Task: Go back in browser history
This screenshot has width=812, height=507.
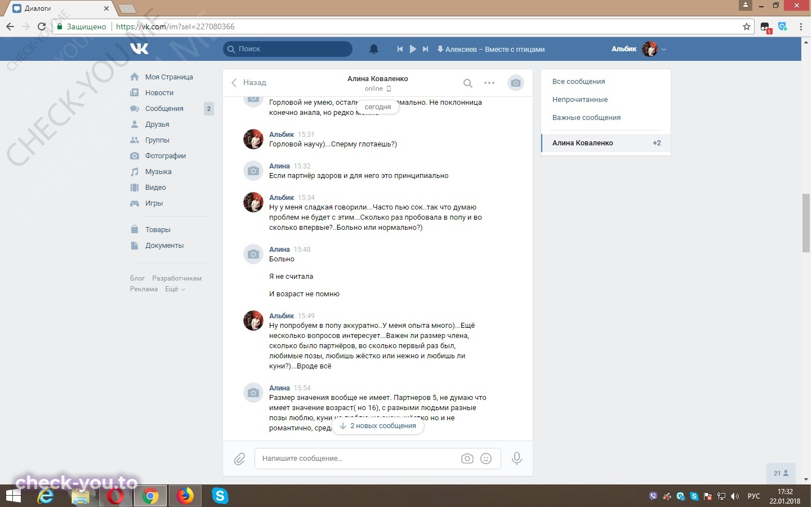Action: [10, 26]
